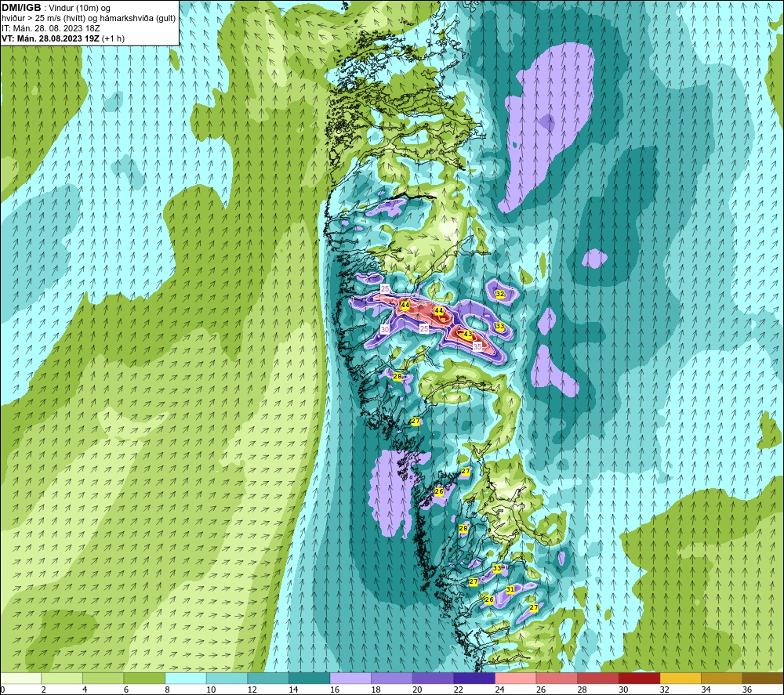Click the 8–10 m/s light cyan legend swatch
Image resolution: width=784 pixels, height=695 pixels.
pyautogui.click(x=186, y=678)
